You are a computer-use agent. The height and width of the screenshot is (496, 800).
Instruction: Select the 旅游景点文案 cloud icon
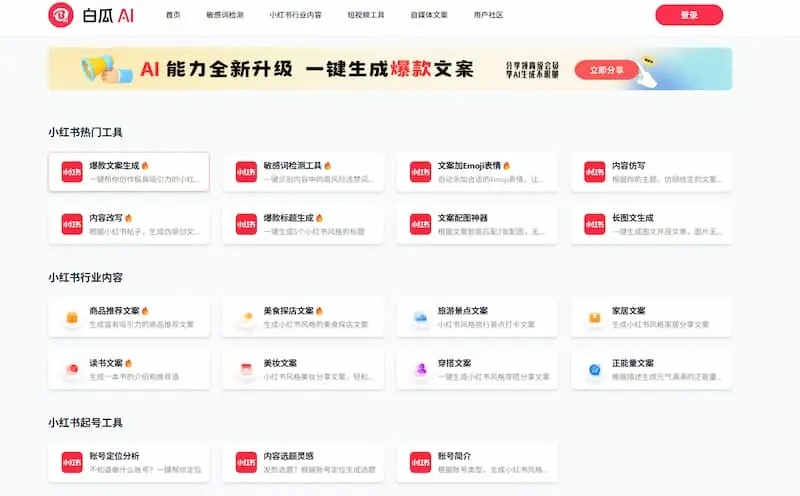420,317
